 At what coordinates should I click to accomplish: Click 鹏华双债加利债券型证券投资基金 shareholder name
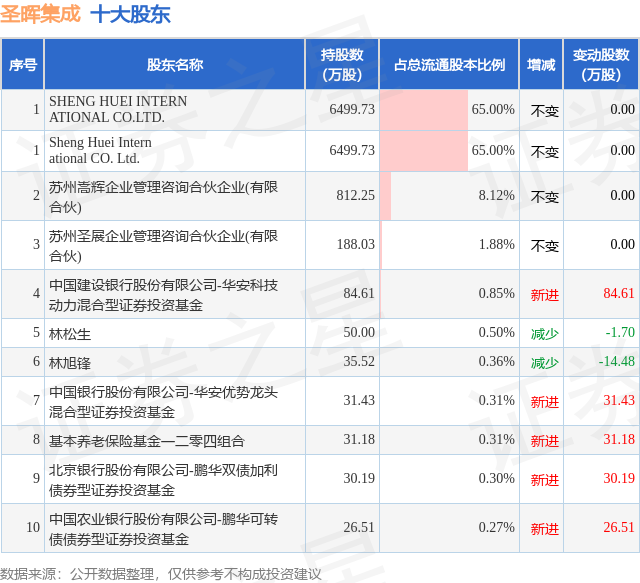tap(163, 480)
